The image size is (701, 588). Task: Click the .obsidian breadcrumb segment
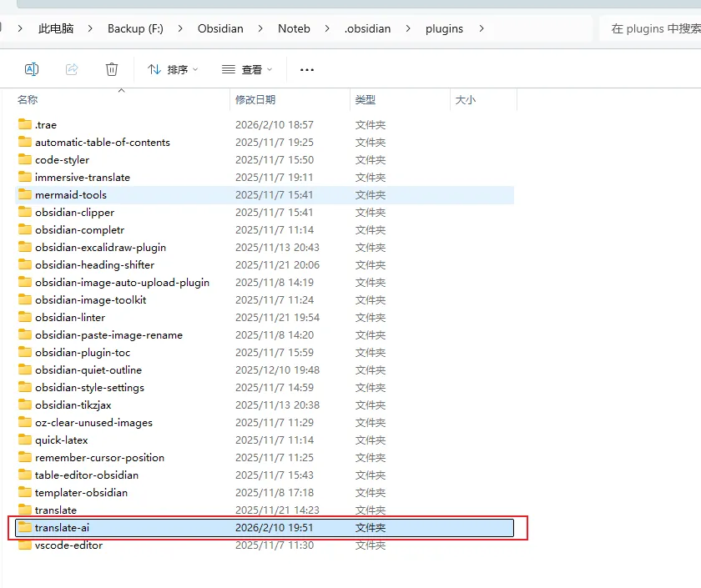tap(367, 28)
